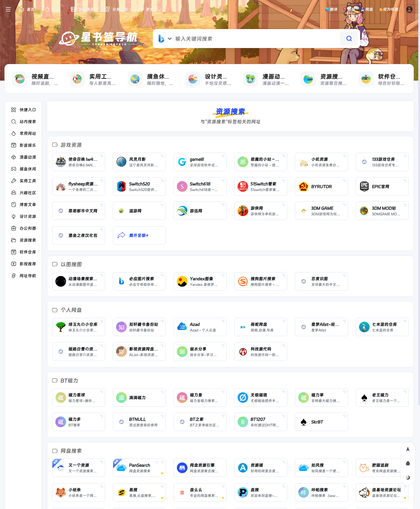
Task: Click the 51Switch管家 red icon
Action: [x=243, y=186]
